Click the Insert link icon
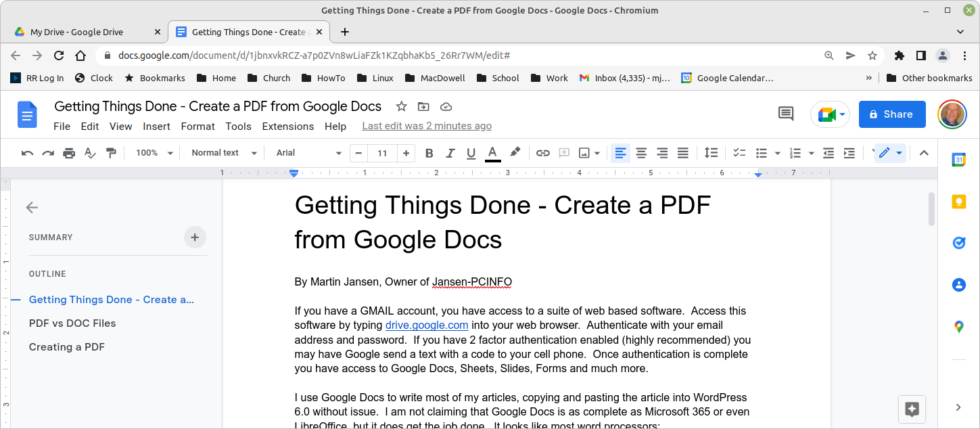 [542, 153]
